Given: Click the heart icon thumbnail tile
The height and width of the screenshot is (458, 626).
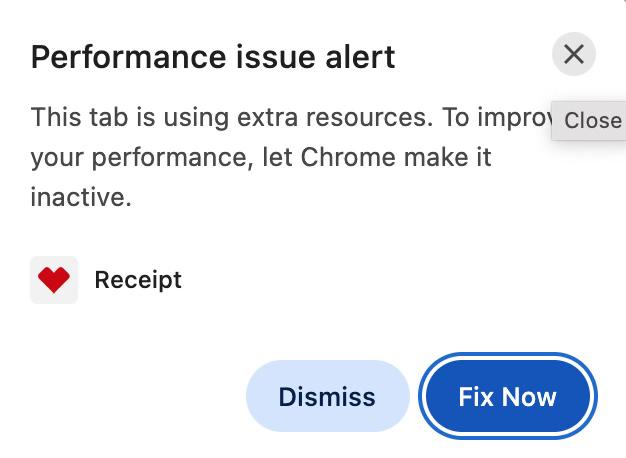Looking at the screenshot, I should coord(54,280).
